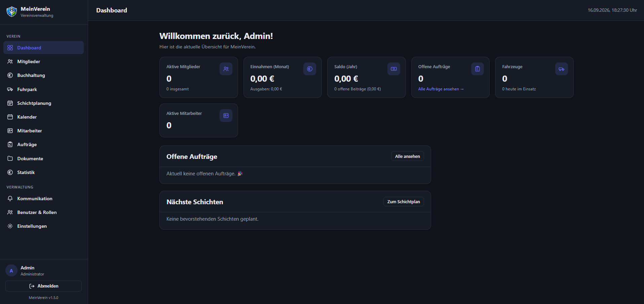
Task: Click the Willkommen zurück, Admin! heading
Action: 216,36
